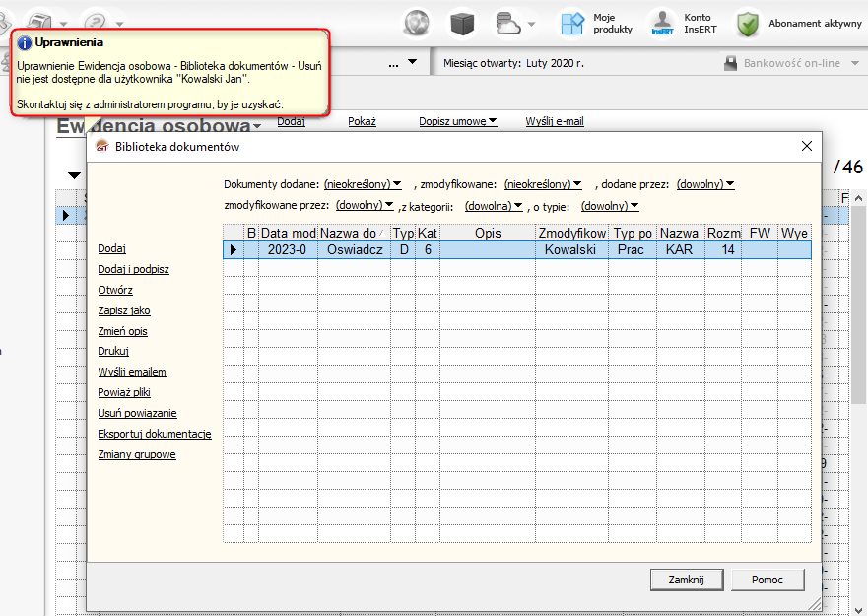
Task: Click the KAR cell in the table
Action: [x=679, y=249]
